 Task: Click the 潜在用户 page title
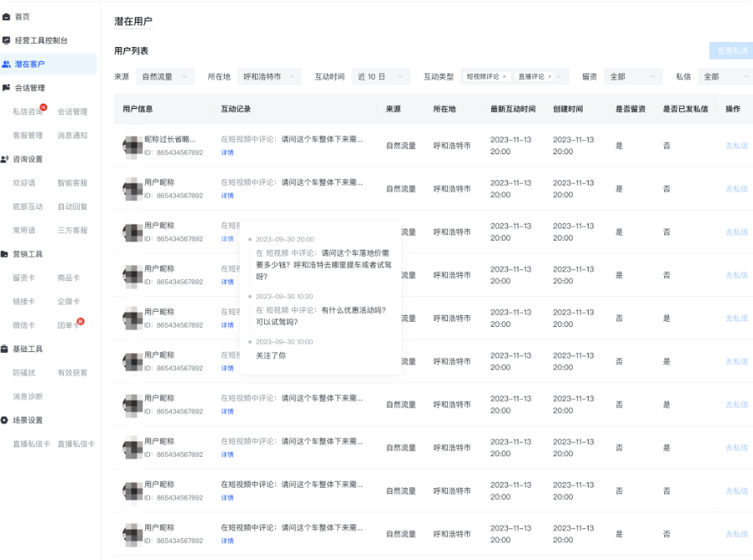pyautogui.click(x=133, y=21)
